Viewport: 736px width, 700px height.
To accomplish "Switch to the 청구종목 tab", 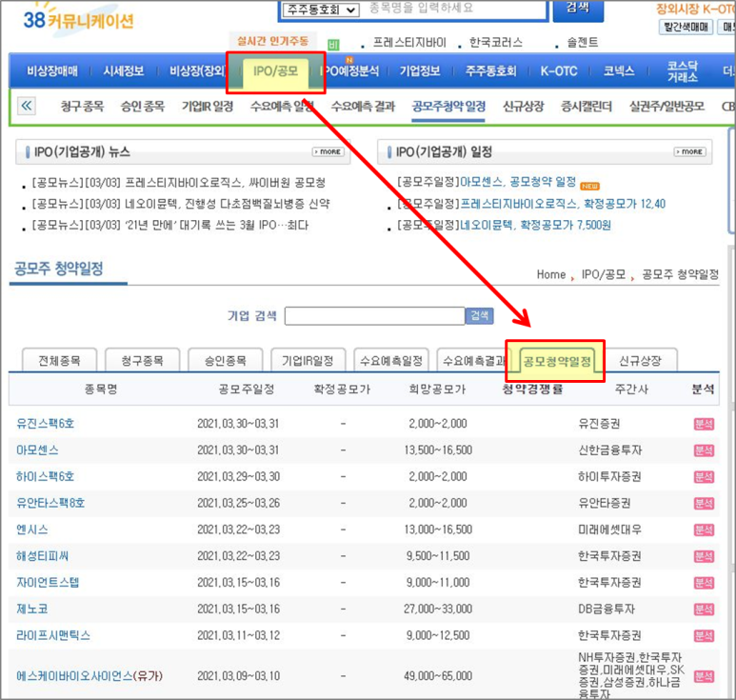I will 142,361.
